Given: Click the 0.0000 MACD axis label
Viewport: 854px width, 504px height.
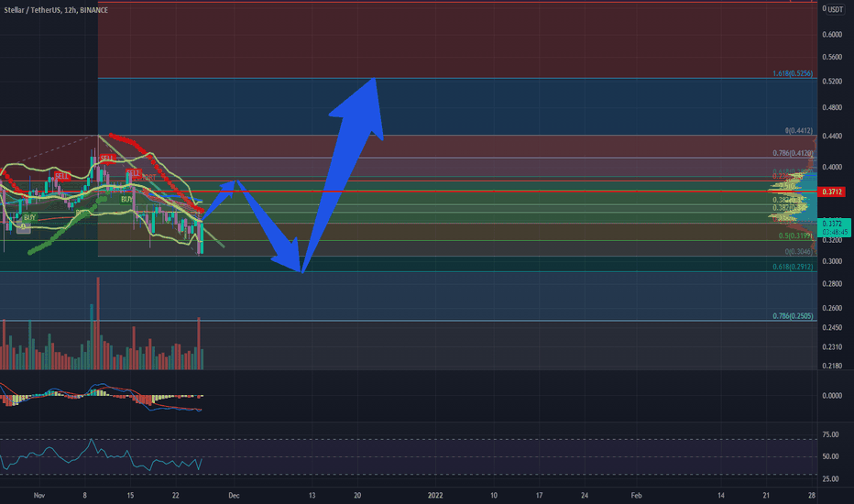Looking at the screenshot, I should [832, 396].
